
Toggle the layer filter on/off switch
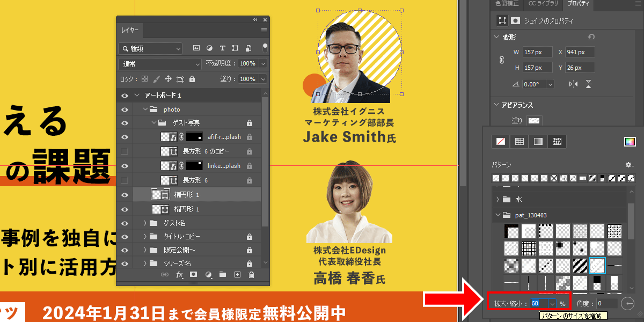(265, 47)
